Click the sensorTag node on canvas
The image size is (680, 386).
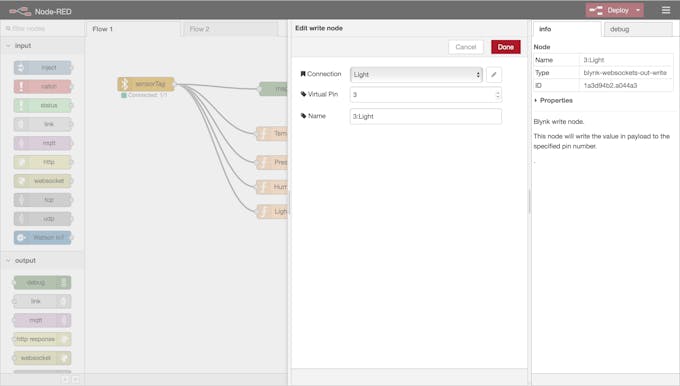pyautogui.click(x=146, y=84)
